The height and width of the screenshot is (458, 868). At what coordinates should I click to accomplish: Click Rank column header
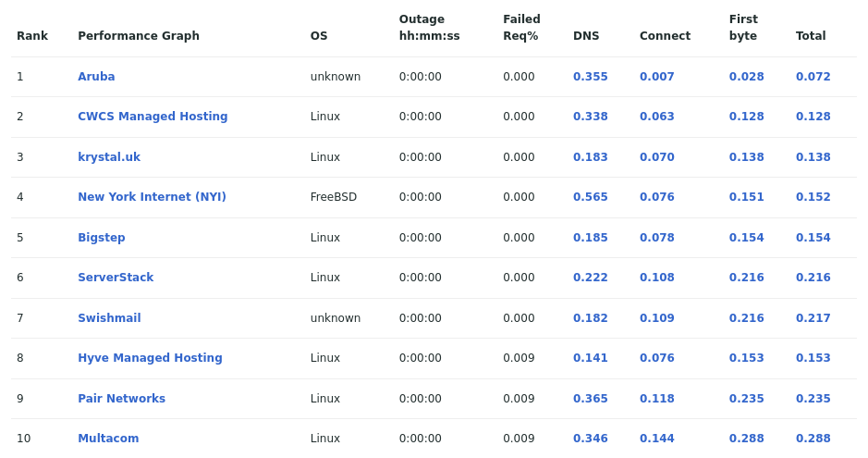coord(32,35)
